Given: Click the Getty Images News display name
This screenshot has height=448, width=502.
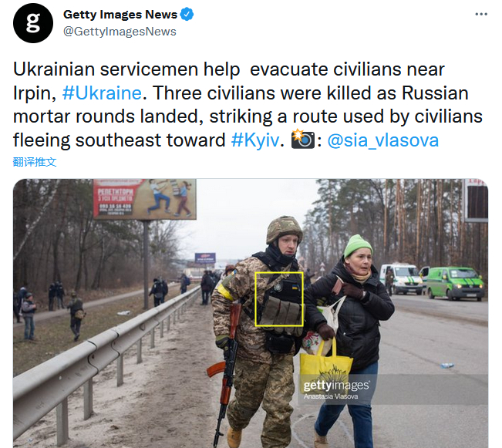Looking at the screenshot, I should coord(120,15).
